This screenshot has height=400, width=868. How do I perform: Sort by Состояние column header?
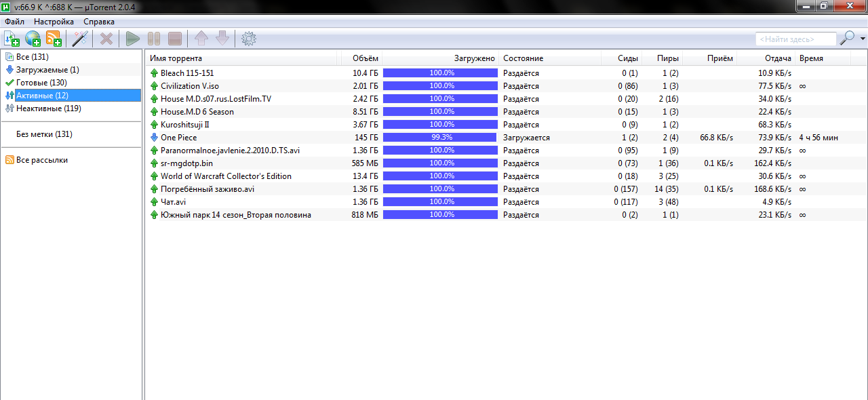click(549, 58)
